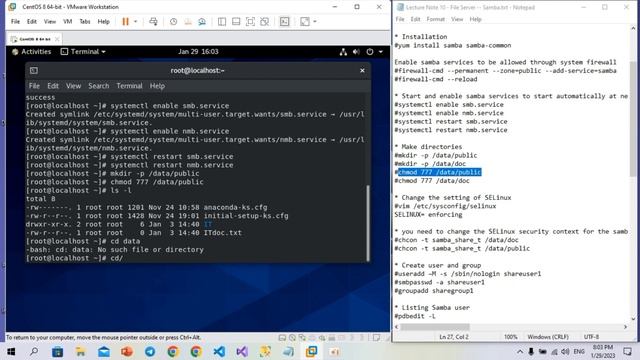Take a snapshot with the clock icon
Viewport: 640px width, 360px height.
click(x=173, y=22)
